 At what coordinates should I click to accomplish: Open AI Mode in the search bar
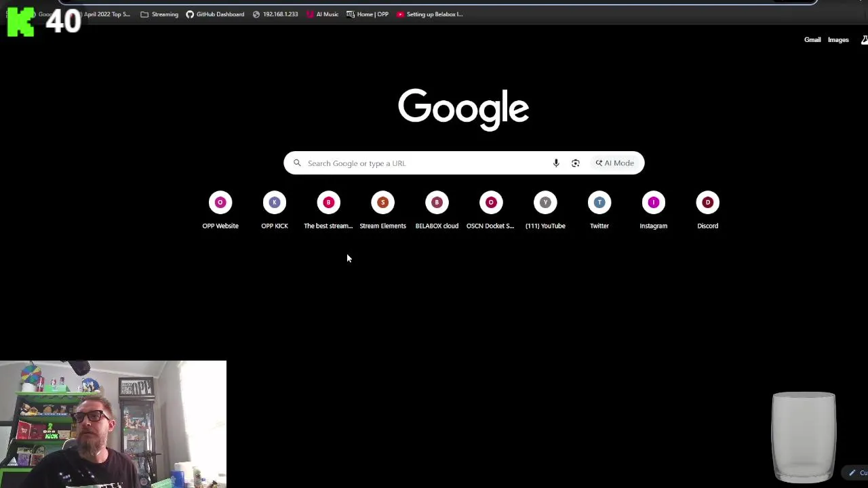[x=615, y=163]
